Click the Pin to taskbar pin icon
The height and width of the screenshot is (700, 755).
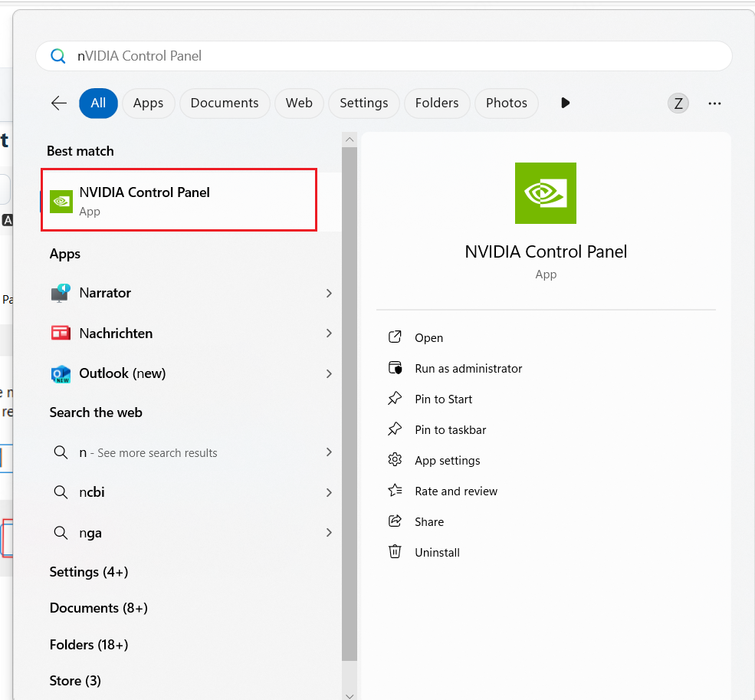coord(395,429)
